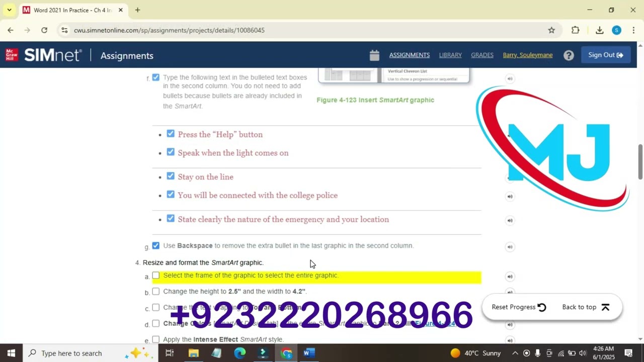644x362 pixels.
Task: Open the Chrome tab search dropdown
Action: click(9, 10)
